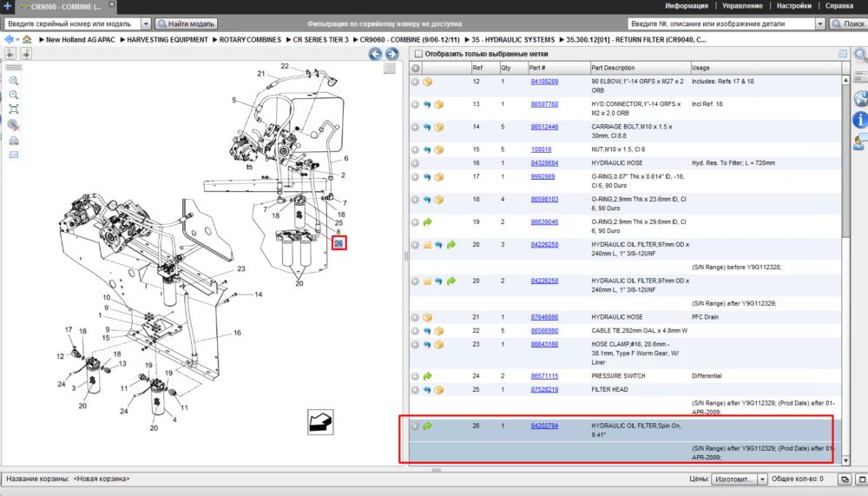Select round marker for Ref 12 row
Screen dimensions: 868x496
pos(415,82)
